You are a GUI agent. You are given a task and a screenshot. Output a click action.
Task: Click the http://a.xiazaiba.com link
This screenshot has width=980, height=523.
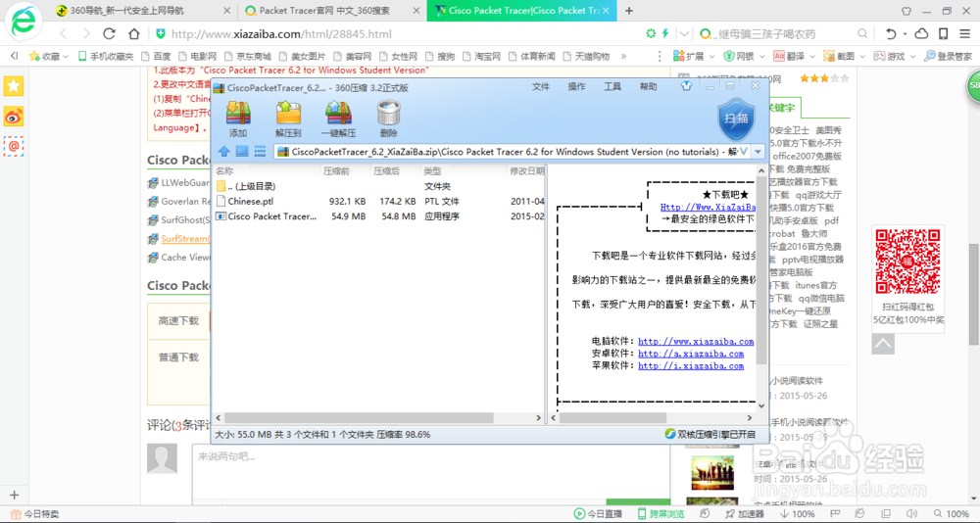[x=691, y=354]
